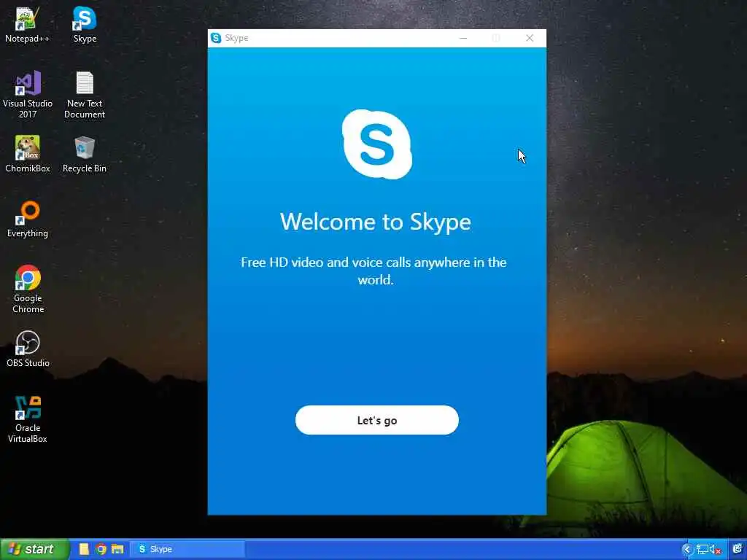Select the Recycle Bin icon

[x=85, y=154]
